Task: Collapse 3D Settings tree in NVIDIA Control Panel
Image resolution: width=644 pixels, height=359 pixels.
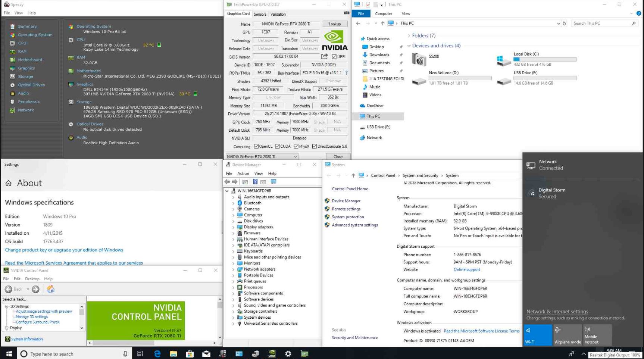Action: point(7,306)
